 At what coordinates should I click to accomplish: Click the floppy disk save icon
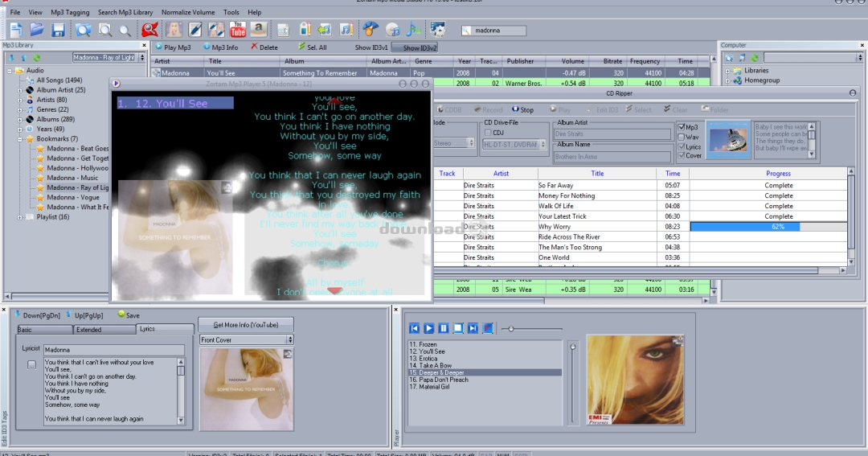pyautogui.click(x=58, y=30)
